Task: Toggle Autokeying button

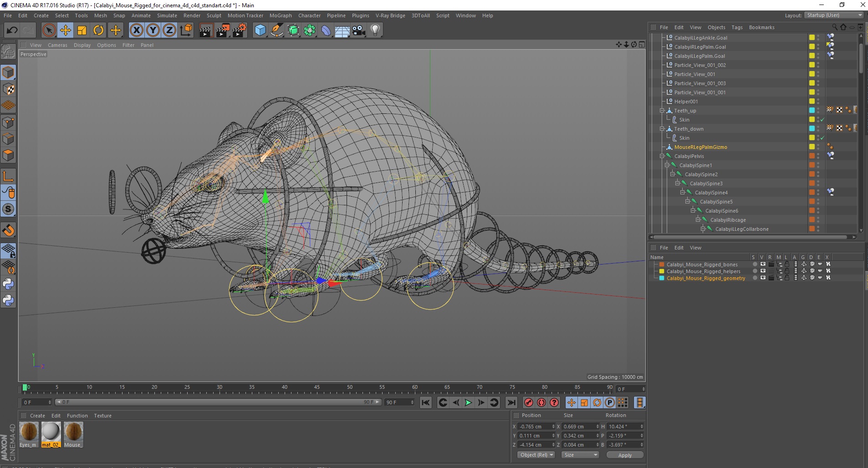Action: coord(541,402)
